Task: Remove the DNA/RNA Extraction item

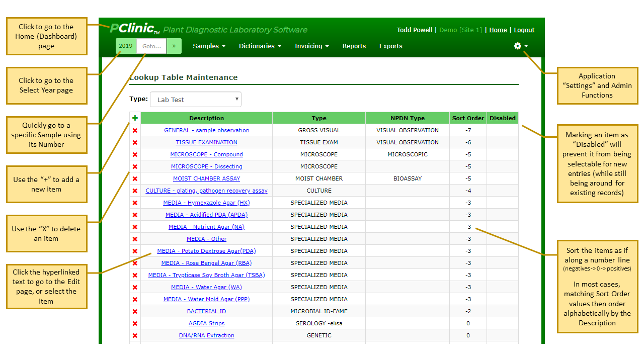Action: point(135,335)
